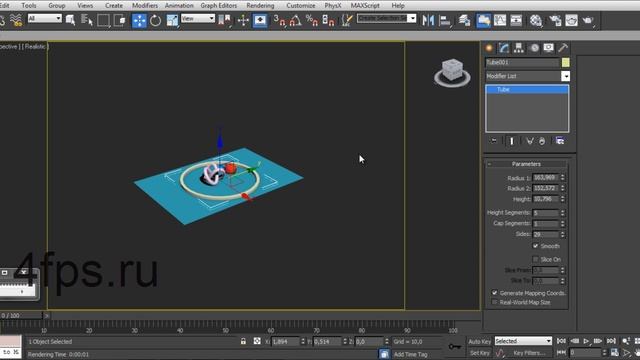The width and height of the screenshot is (640, 360).
Task: Click the Key Filters button
Action: (529, 353)
